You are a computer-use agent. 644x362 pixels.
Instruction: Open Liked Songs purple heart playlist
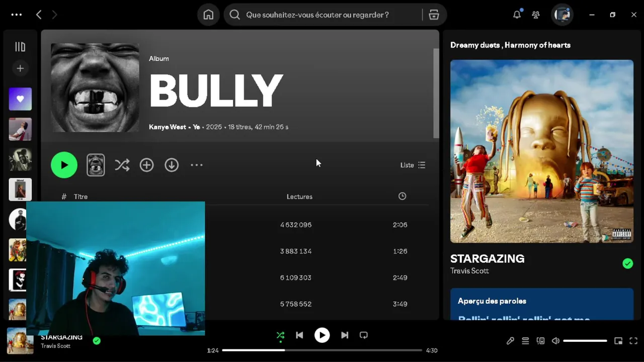click(20, 99)
